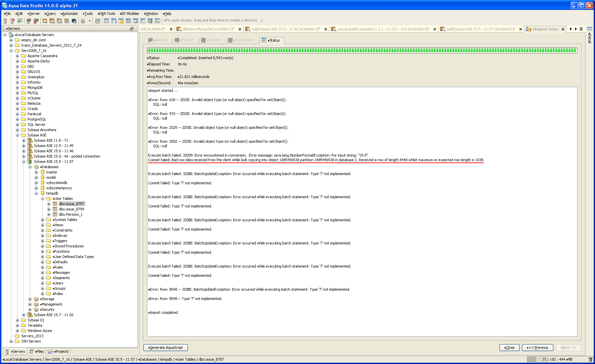Switch to the Projects panel tab
Screen dimensions: 595x364
58,351
